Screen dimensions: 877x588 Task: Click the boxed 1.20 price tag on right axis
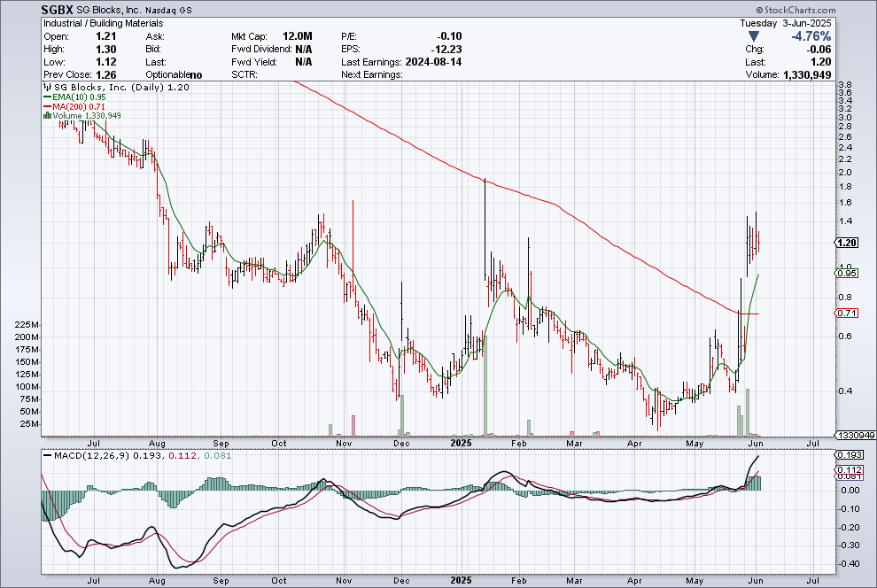pos(847,243)
